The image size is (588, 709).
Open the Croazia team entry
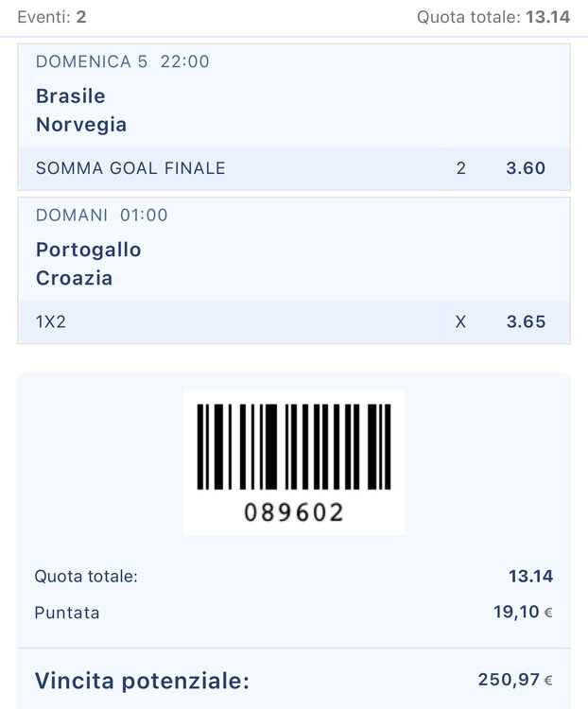pos(74,278)
